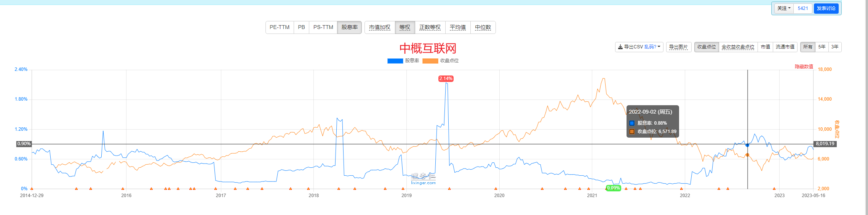Show 流通市值 on secondary axis
This screenshot has width=868, height=215.
click(x=785, y=47)
